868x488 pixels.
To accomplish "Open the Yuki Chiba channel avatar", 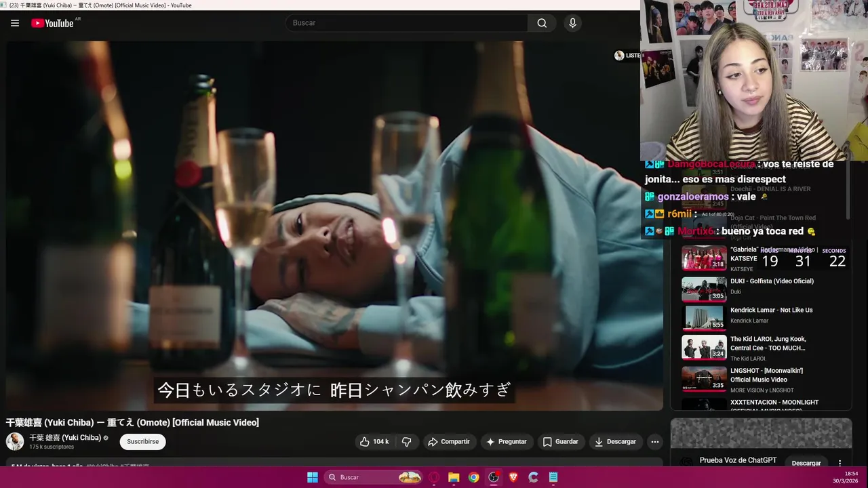I will point(15,442).
